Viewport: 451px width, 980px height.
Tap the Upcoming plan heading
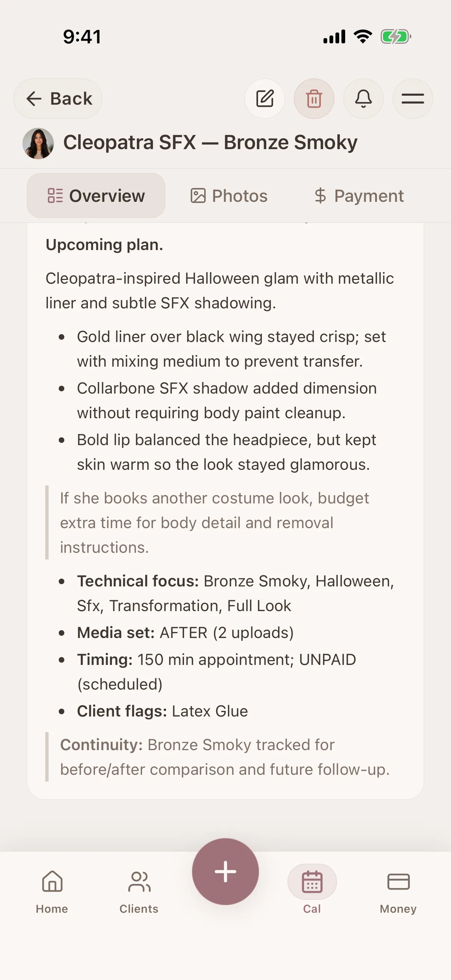pos(104,244)
